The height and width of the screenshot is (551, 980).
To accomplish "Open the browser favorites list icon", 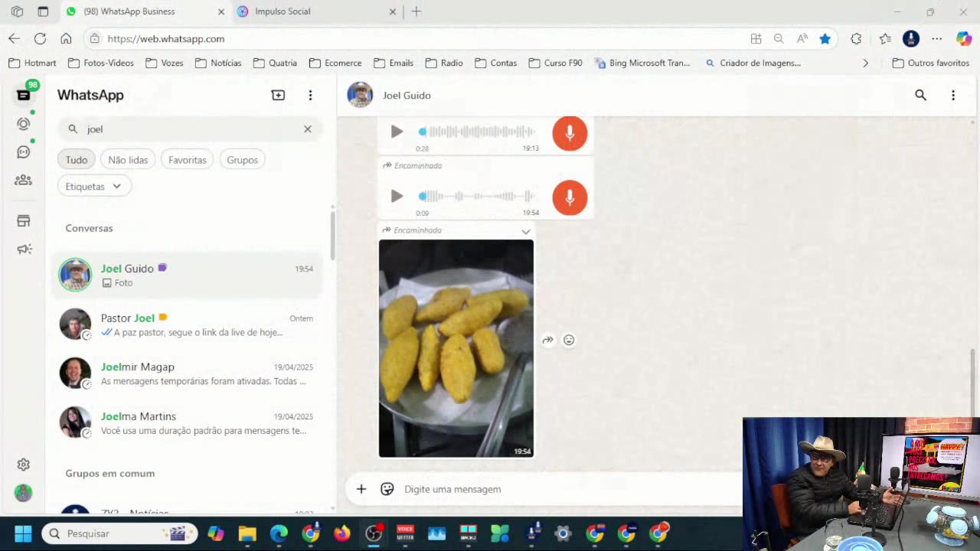I will point(885,38).
